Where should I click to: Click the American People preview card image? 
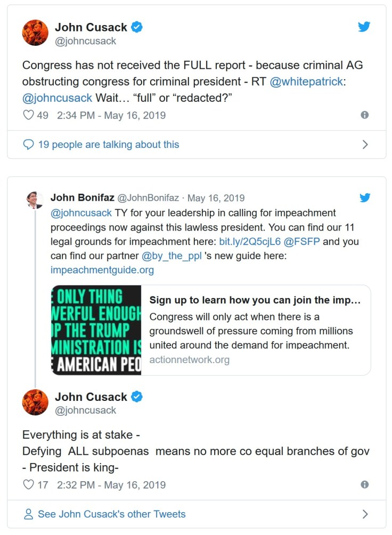pos(96,330)
